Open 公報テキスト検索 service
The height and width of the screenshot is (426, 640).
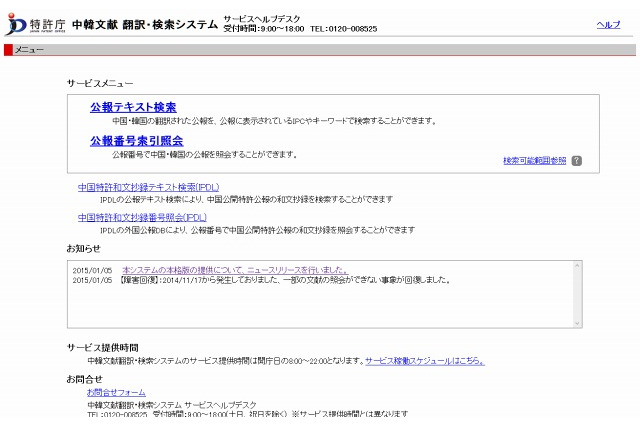[x=133, y=107]
